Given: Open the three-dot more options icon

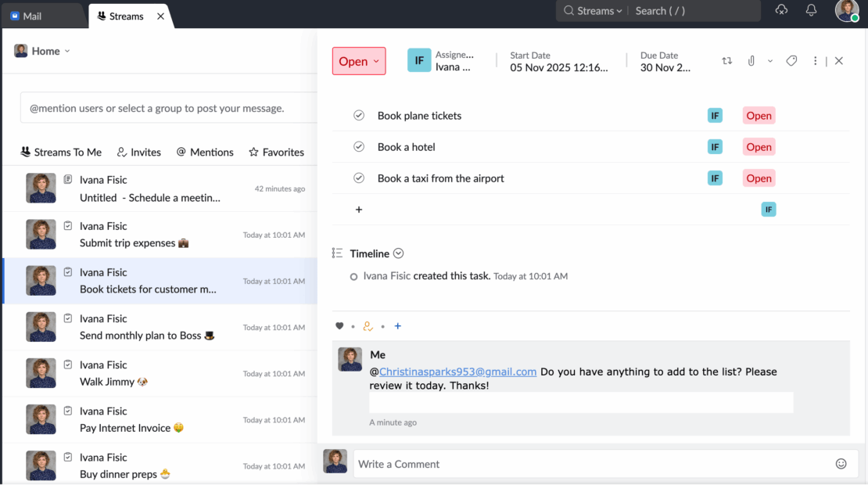Looking at the screenshot, I should coord(815,60).
